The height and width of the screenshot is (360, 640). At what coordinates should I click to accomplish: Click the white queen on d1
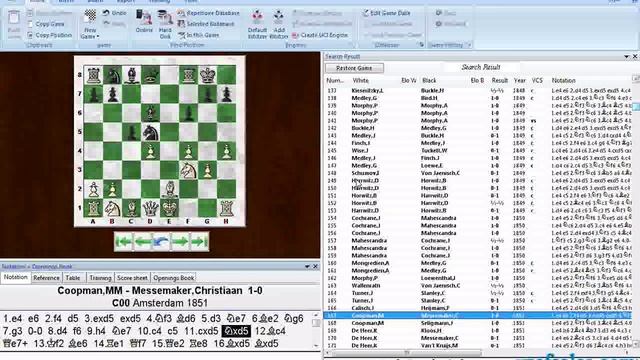[151, 208]
